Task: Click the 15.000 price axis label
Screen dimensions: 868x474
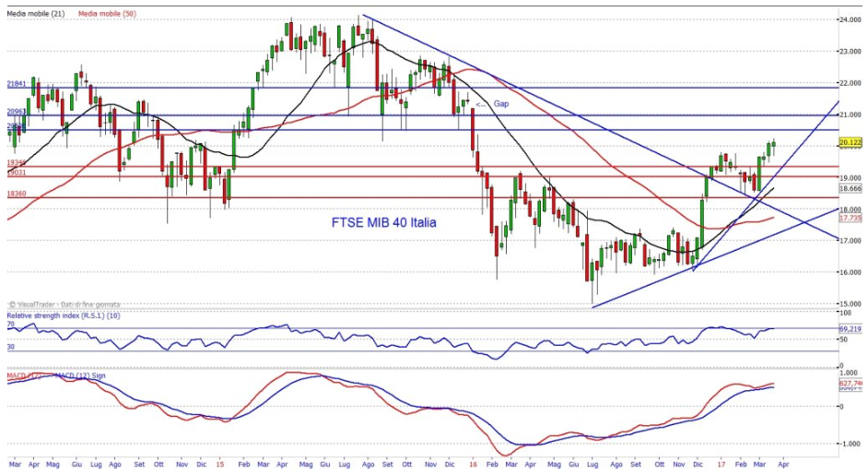Action: (850, 304)
